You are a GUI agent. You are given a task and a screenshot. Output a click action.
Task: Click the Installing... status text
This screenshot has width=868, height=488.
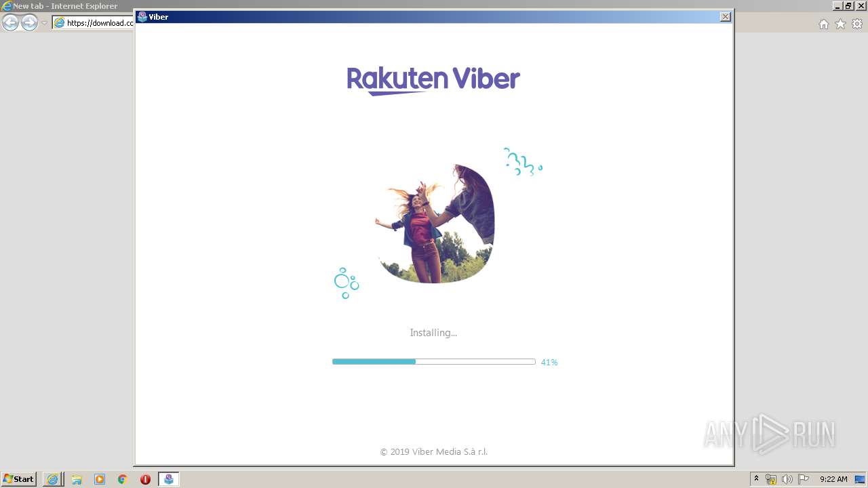[433, 333]
